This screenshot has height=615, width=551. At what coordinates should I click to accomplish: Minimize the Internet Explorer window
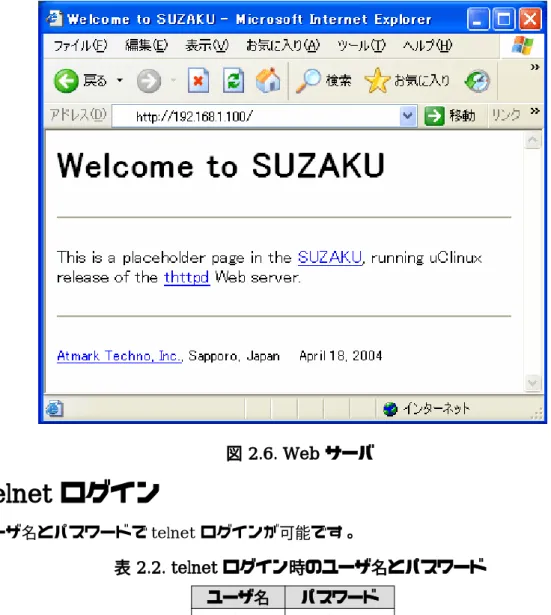[x=478, y=18]
